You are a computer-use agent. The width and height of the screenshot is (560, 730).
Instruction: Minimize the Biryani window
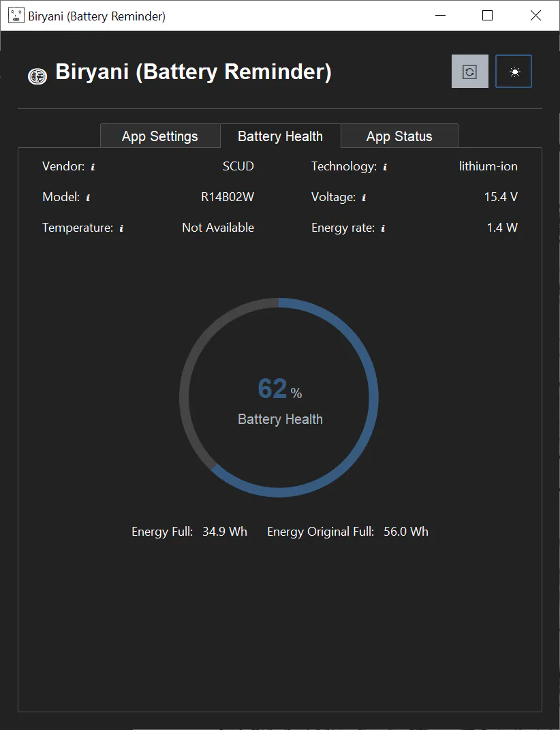pyautogui.click(x=440, y=16)
